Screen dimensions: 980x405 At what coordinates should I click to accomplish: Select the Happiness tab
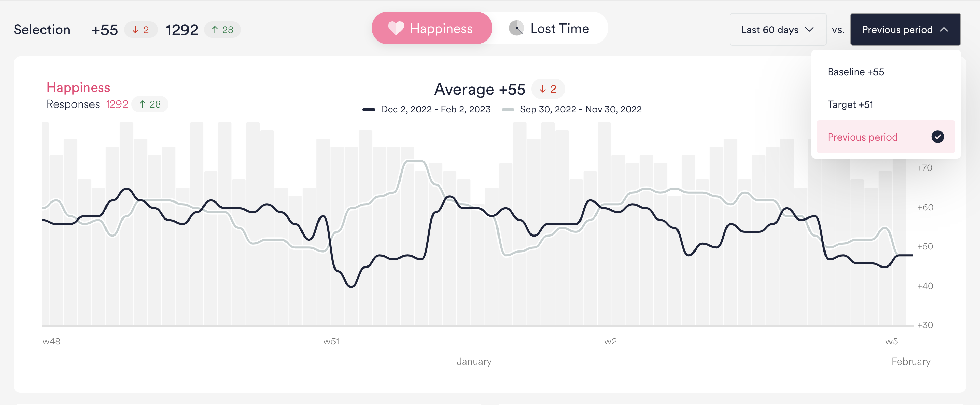click(x=432, y=28)
